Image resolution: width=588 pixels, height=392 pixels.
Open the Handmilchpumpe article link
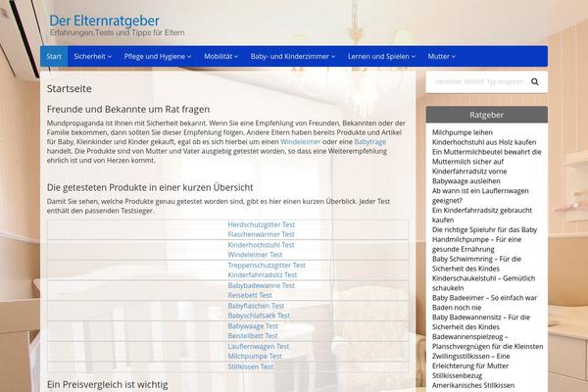tap(476, 244)
